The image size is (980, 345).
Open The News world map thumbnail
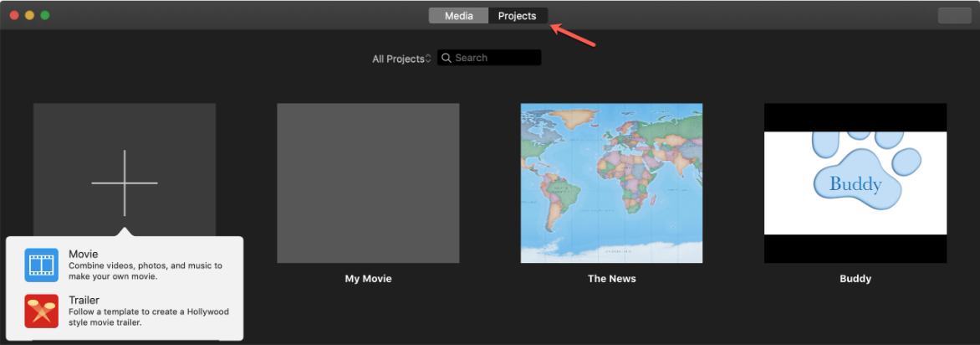tap(611, 183)
